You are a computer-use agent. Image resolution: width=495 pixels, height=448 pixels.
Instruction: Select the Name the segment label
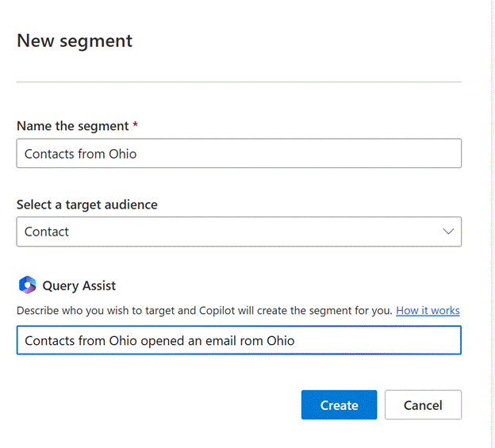tap(71, 126)
